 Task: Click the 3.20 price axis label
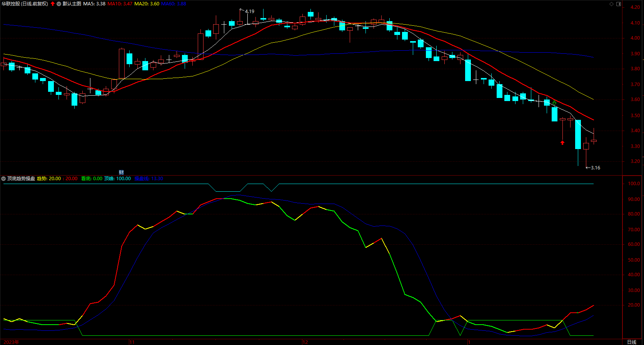click(635, 161)
